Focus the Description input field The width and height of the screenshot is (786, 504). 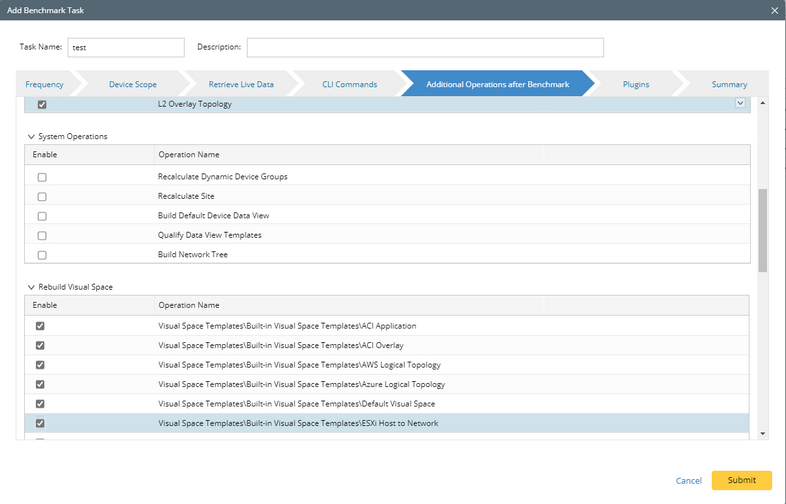(x=425, y=48)
